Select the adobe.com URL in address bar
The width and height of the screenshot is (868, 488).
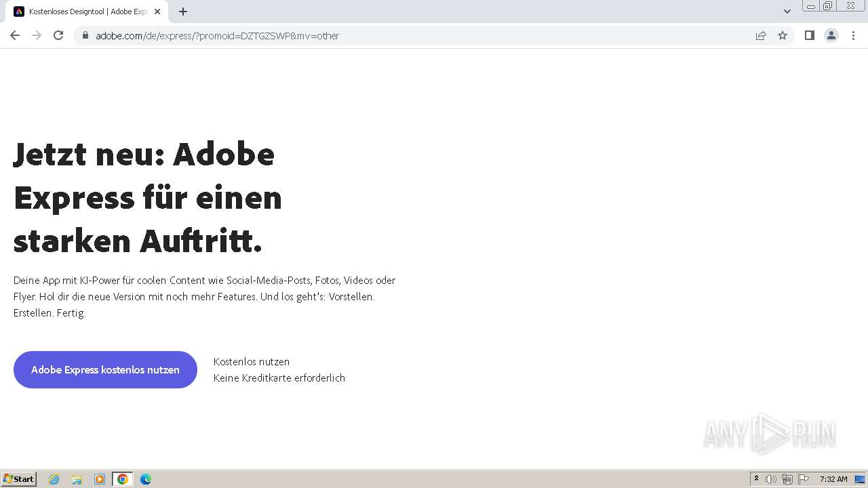pyautogui.click(x=217, y=36)
